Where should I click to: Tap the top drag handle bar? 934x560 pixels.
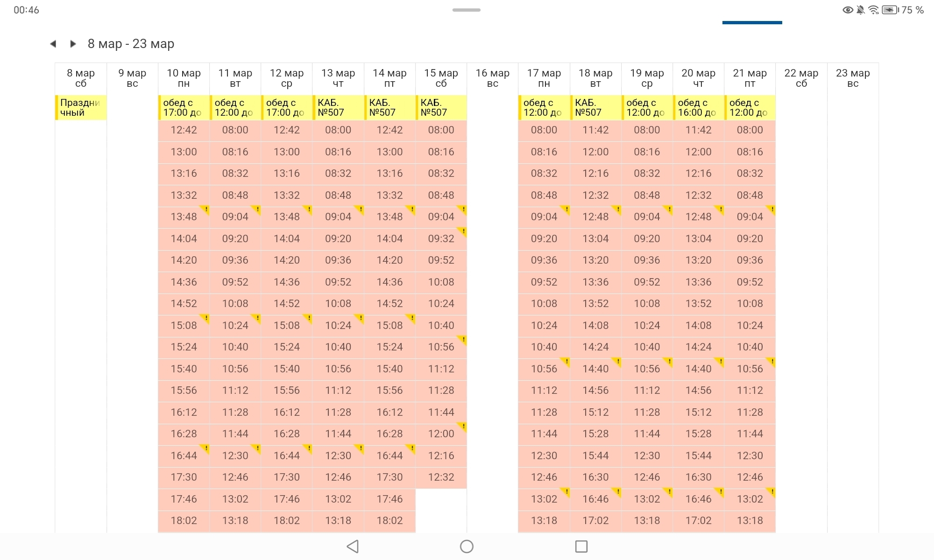tap(466, 10)
